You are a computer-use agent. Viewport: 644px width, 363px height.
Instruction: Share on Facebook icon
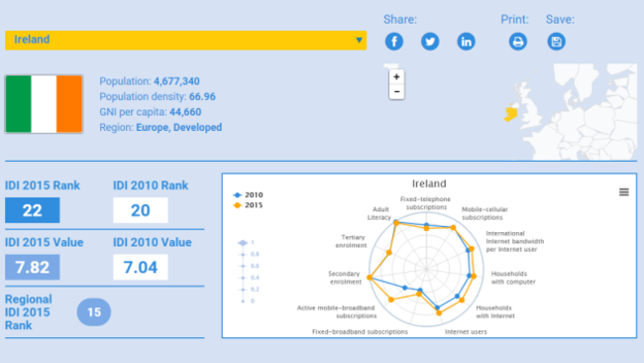(x=394, y=42)
